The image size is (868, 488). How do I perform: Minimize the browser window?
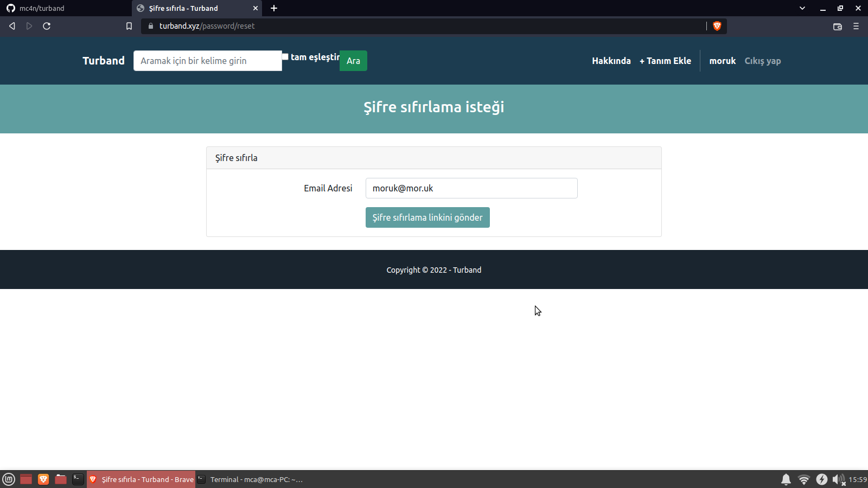point(823,8)
